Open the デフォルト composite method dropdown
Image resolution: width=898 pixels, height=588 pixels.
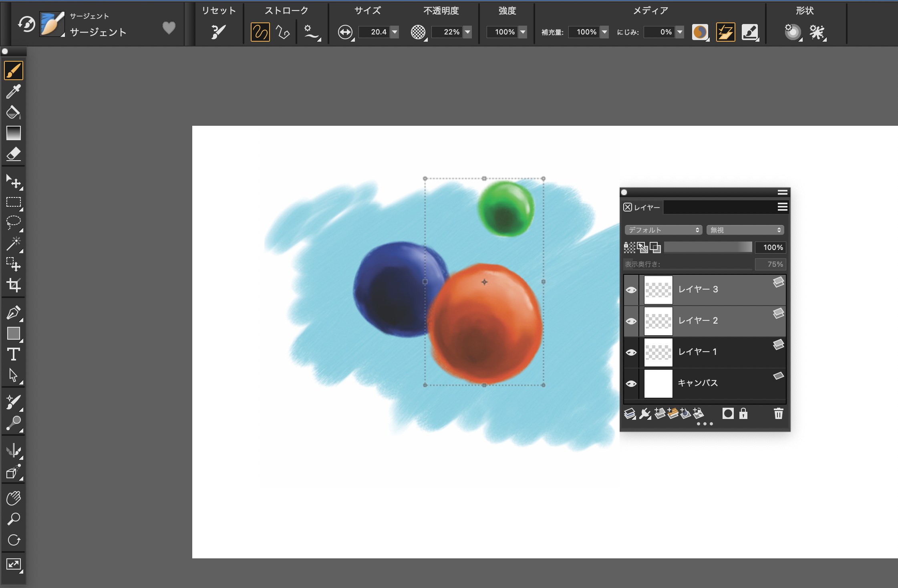tap(663, 230)
